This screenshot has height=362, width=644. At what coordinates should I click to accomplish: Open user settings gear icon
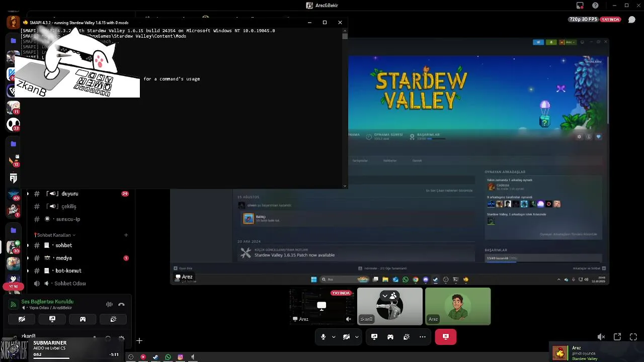tap(121, 338)
